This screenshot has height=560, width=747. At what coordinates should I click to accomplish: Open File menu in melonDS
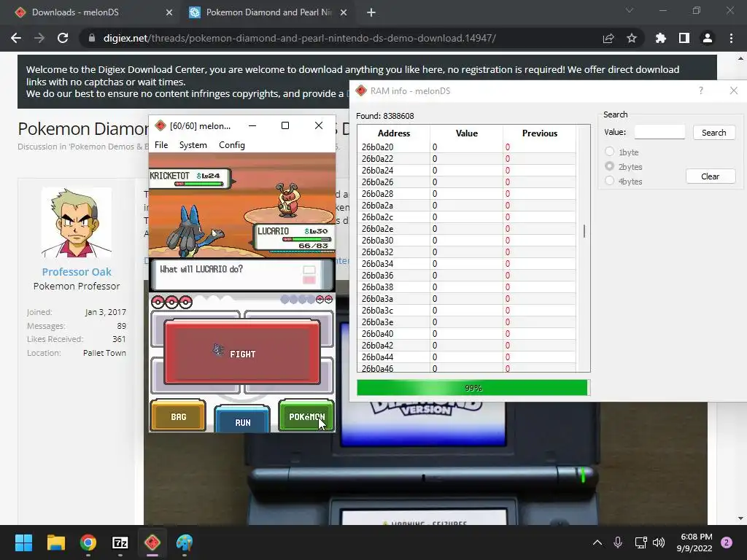[161, 145]
